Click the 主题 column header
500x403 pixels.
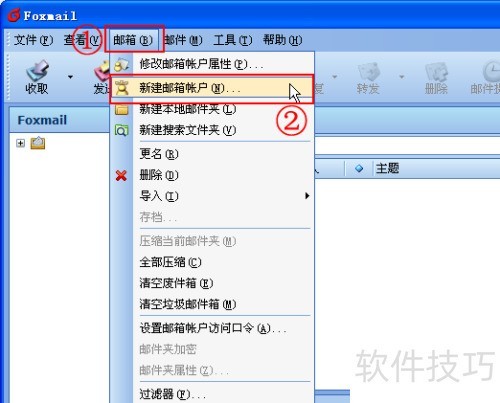pyautogui.click(x=387, y=168)
